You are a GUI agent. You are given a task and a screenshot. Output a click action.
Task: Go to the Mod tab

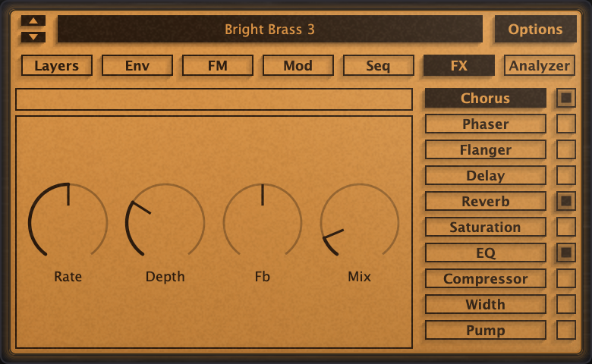(x=298, y=66)
